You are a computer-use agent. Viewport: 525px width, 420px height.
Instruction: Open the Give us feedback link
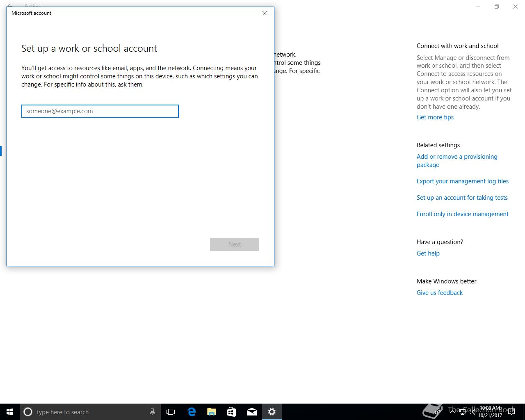coord(440,293)
